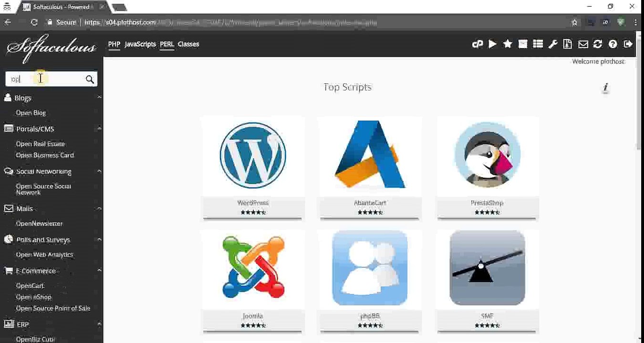
Task: Select the WordPress script thumbnail
Action: coord(252,155)
